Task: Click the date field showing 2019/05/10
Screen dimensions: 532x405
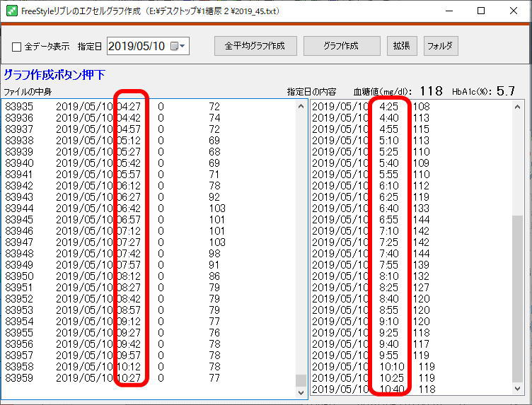Action: (148, 46)
